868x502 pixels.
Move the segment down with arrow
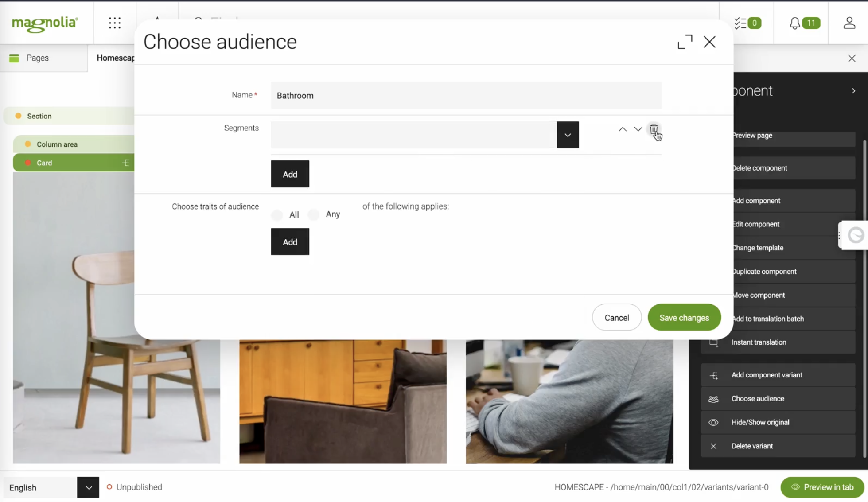(x=638, y=129)
